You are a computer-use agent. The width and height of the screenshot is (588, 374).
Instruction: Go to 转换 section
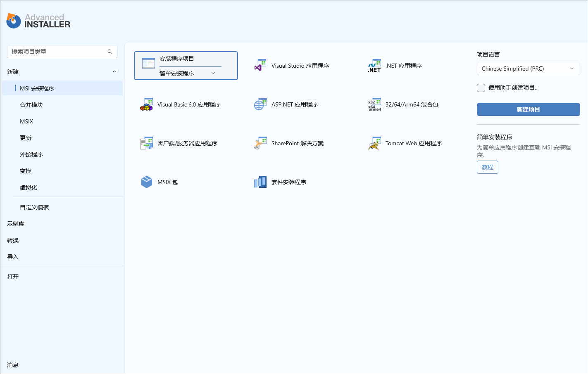62,240
